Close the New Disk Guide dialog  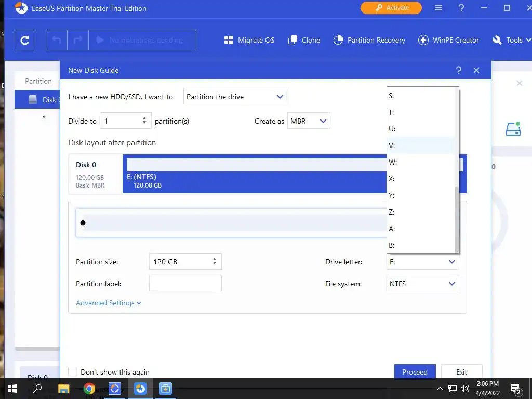coord(476,70)
